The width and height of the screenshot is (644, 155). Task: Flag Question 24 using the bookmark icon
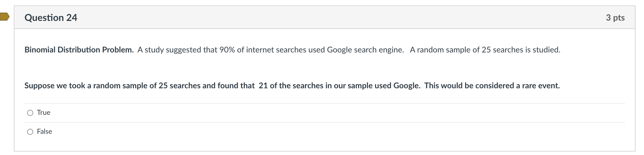pyautogui.click(x=4, y=17)
